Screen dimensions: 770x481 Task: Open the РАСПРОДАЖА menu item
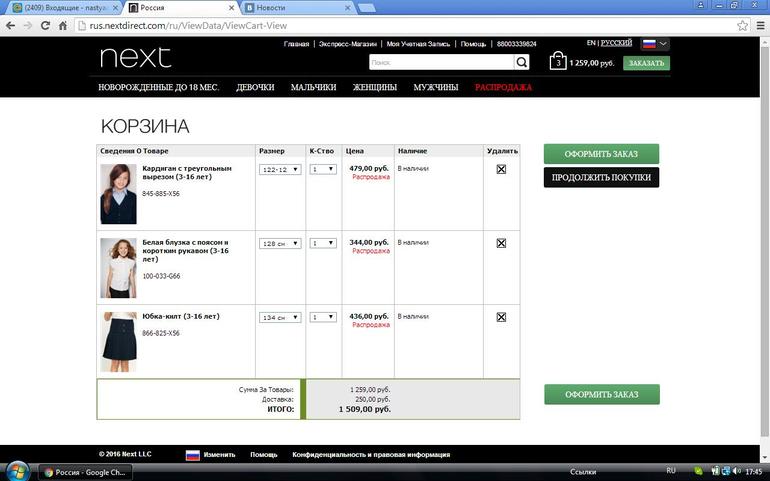503,87
